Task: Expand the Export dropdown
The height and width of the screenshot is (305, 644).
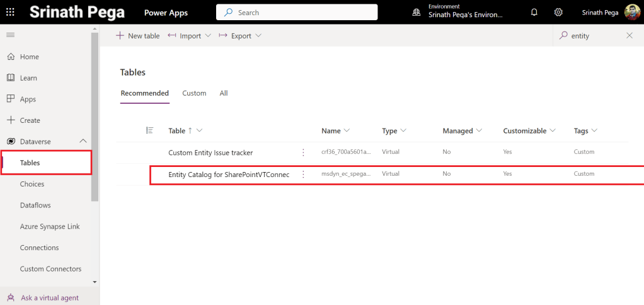Action: [x=240, y=36]
